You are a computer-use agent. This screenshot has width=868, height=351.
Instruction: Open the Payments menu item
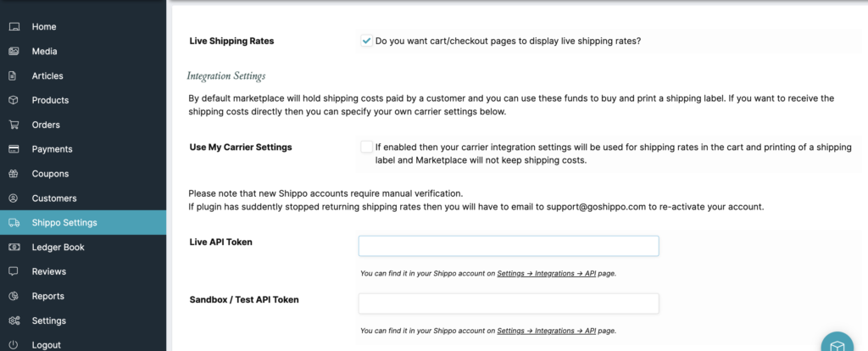click(x=52, y=149)
